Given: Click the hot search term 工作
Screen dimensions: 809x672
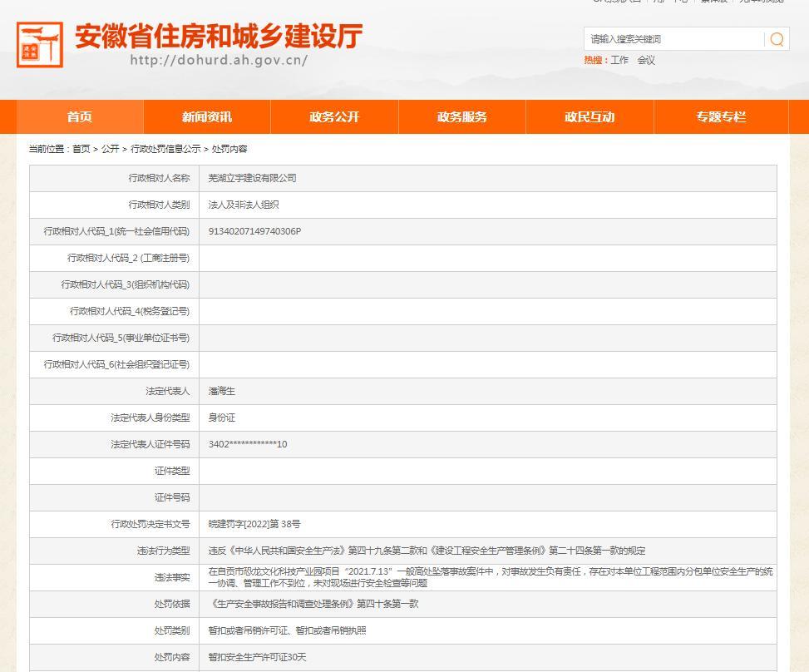Looking at the screenshot, I should click(619, 61).
